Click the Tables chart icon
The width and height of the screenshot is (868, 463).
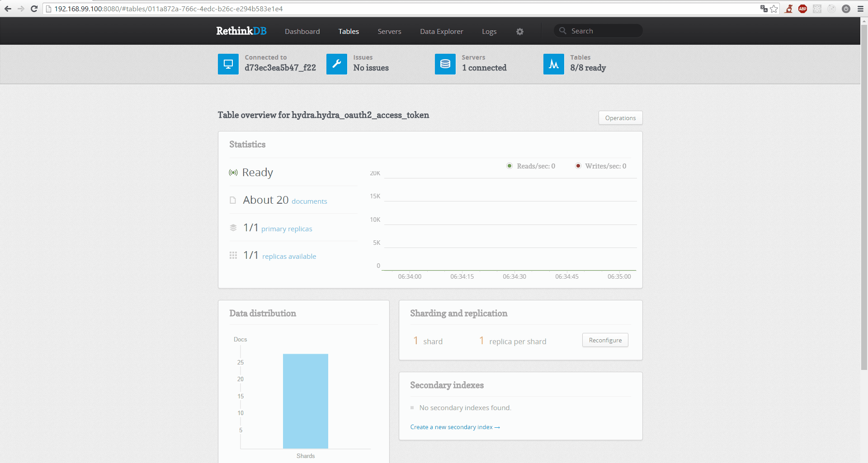click(554, 64)
